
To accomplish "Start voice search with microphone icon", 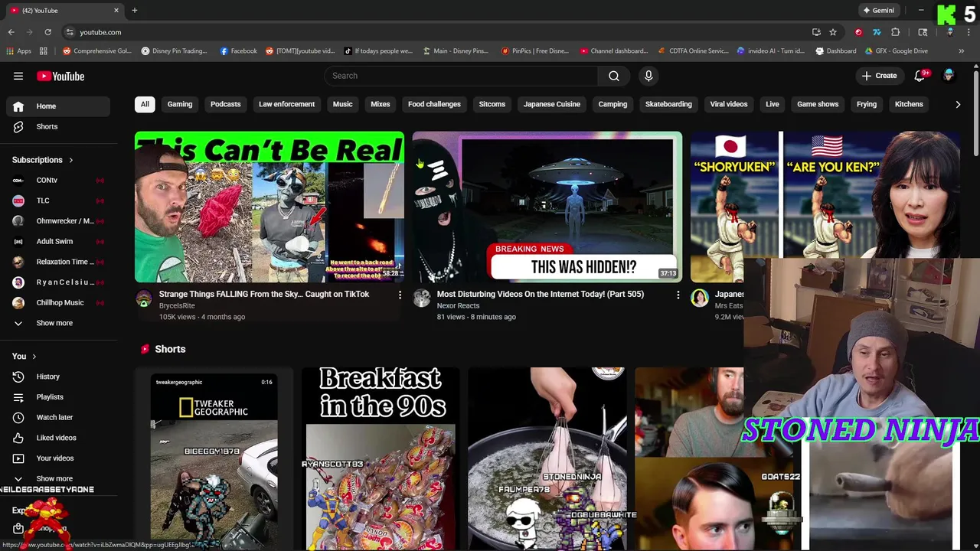I will pos(648,76).
